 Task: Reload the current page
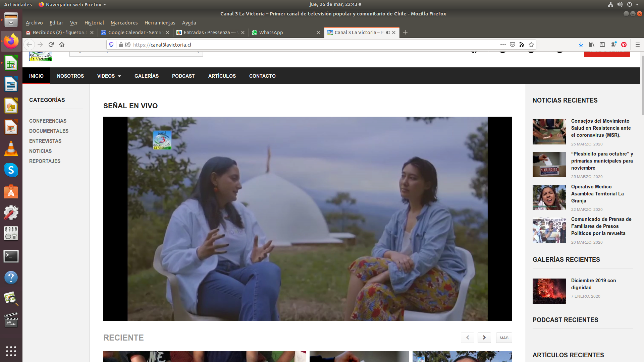coord(51,45)
